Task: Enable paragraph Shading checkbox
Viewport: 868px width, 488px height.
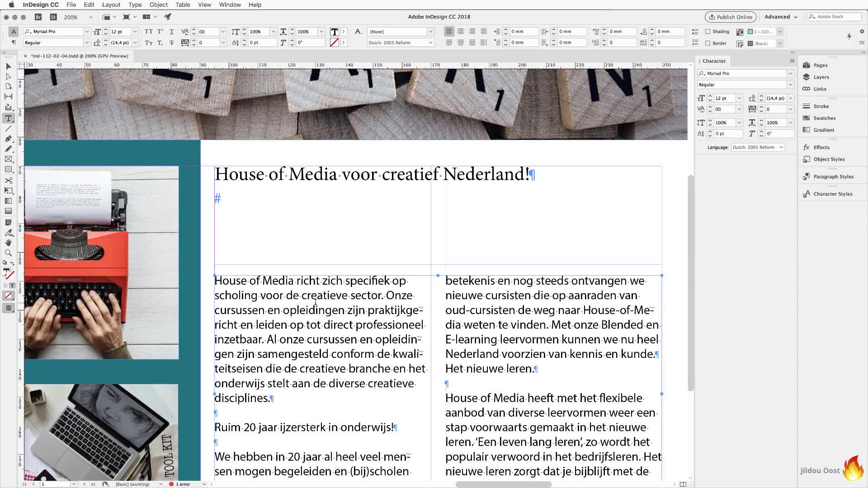Action: (708, 31)
